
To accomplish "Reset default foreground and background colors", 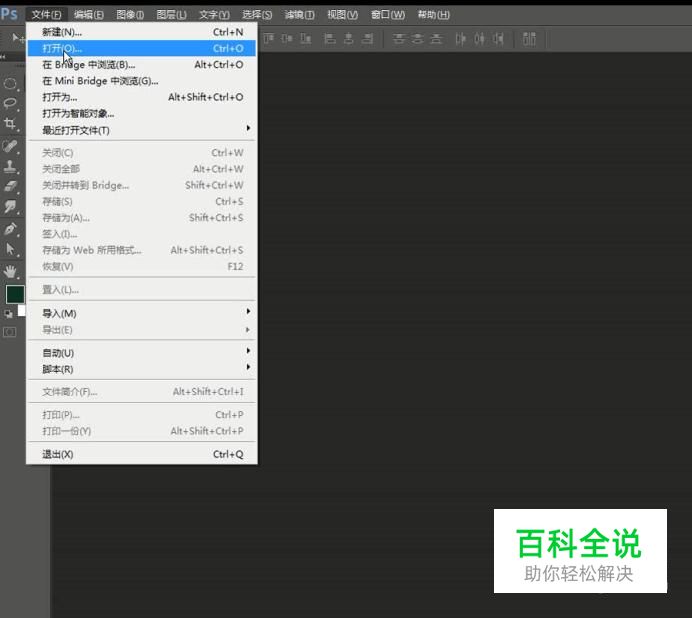I will tap(8, 314).
